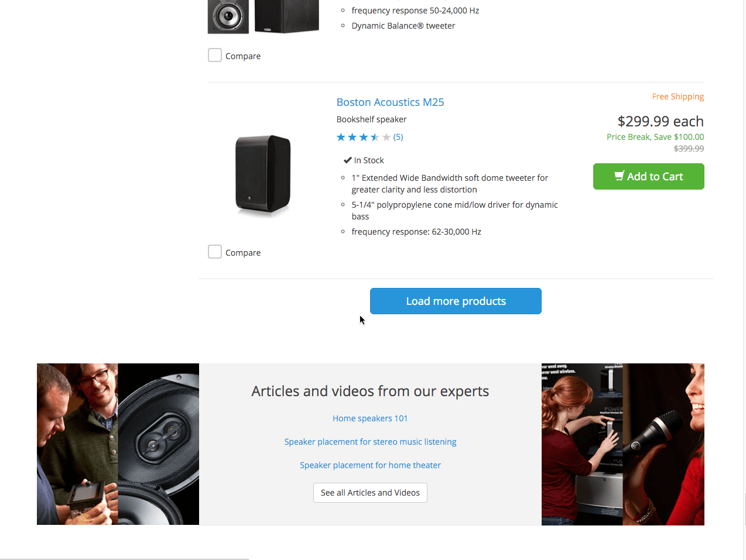
Task: Click the shopping cart icon in Add to Cart
Action: (x=619, y=176)
